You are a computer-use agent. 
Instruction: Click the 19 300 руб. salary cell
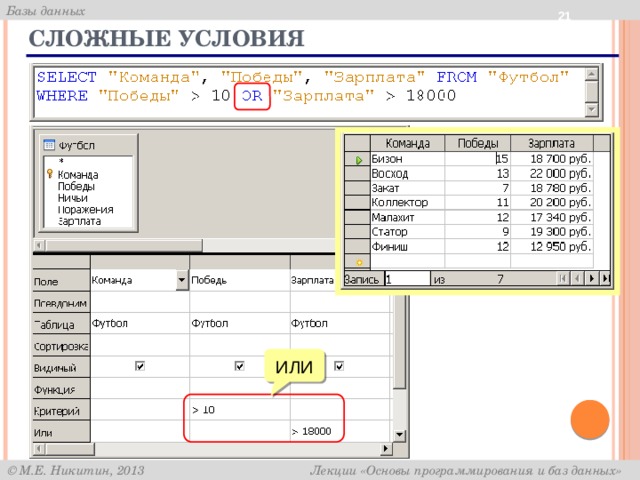click(551, 232)
